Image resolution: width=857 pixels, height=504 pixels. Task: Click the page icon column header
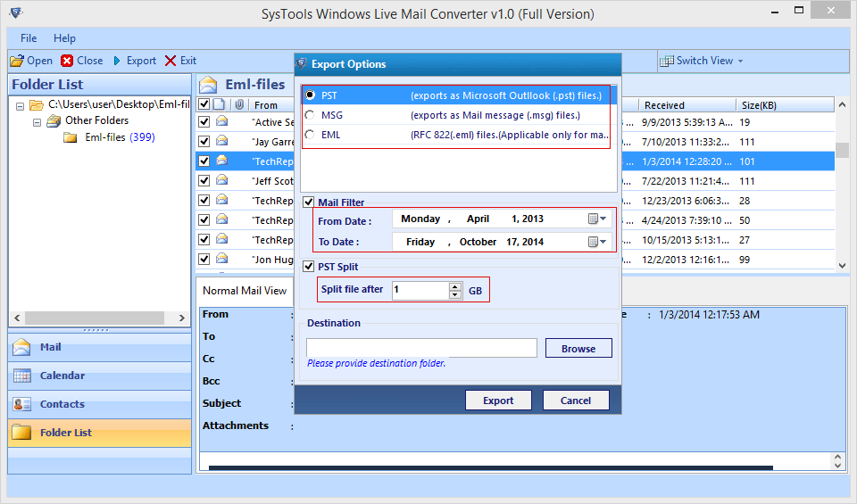click(x=219, y=104)
